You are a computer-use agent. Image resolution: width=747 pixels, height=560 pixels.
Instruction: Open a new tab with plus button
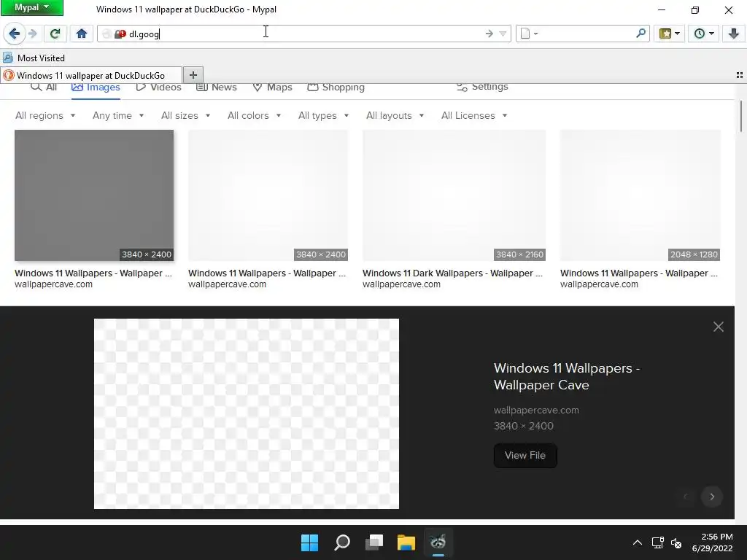[193, 75]
